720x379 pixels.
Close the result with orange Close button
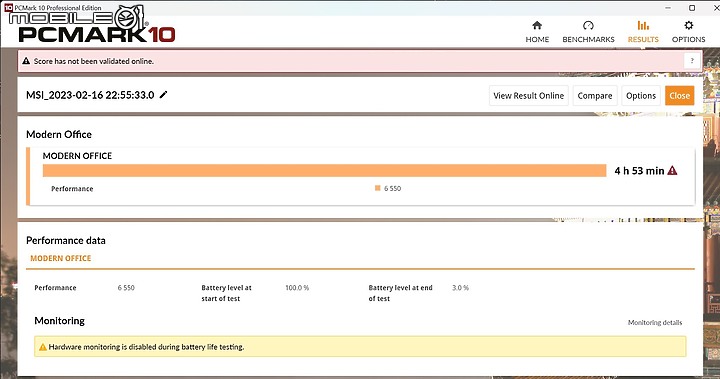click(680, 96)
